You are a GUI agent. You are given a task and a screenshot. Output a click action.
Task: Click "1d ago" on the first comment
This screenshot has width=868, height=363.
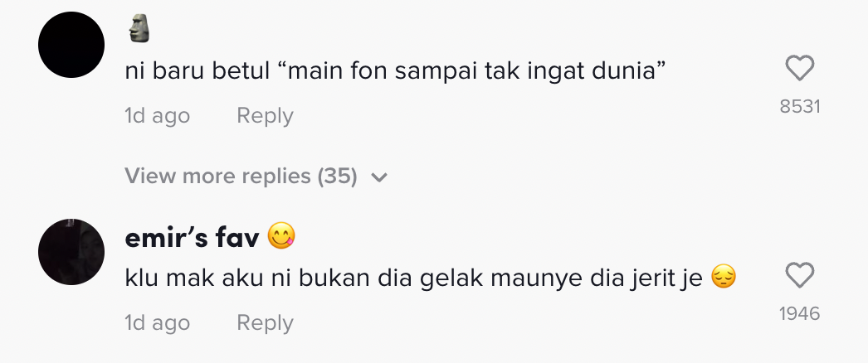click(157, 116)
